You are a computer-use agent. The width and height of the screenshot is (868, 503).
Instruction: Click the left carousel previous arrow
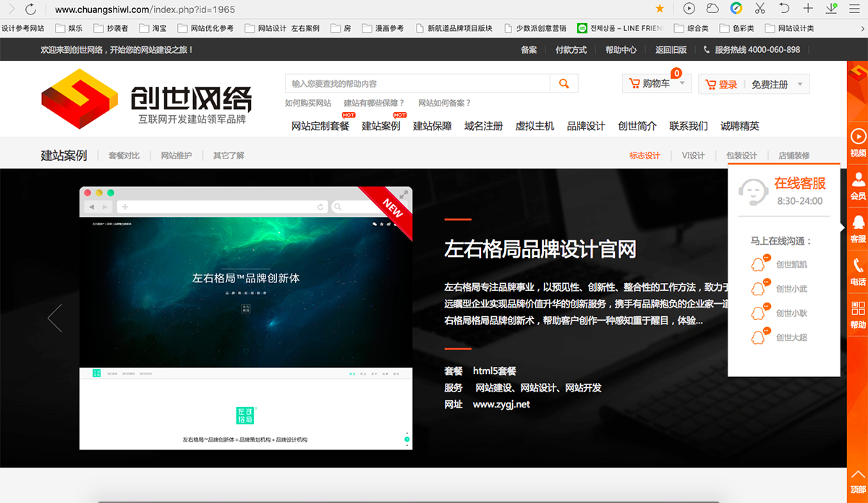54,317
